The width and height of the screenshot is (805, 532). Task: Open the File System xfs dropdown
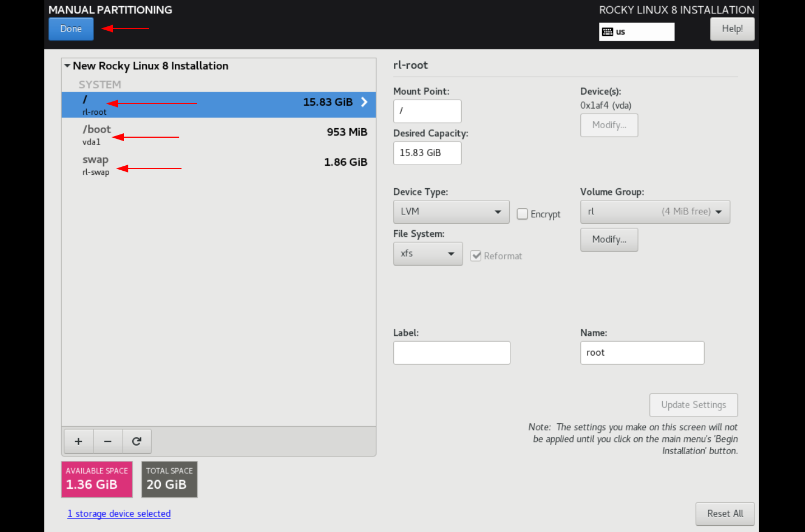coord(427,254)
